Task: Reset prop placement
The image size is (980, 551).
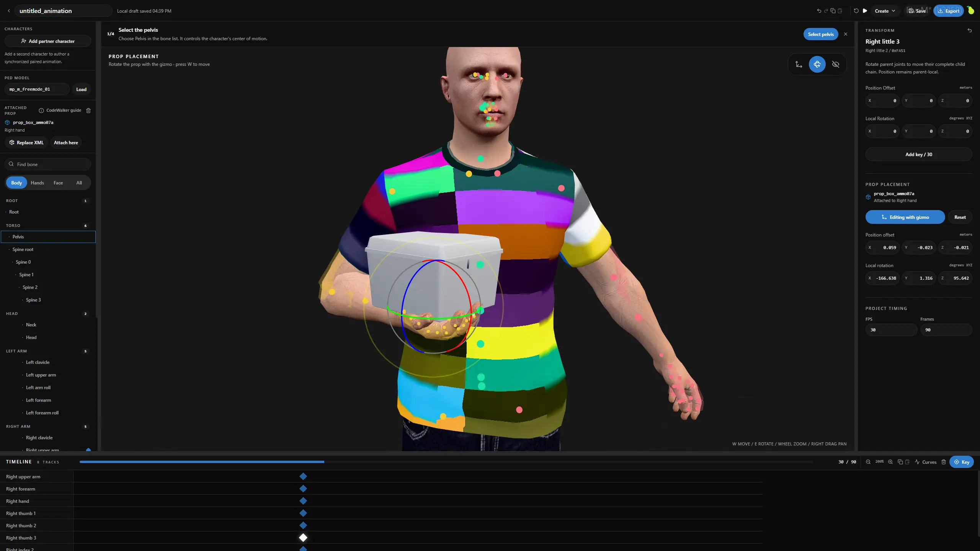Action: 960,217
